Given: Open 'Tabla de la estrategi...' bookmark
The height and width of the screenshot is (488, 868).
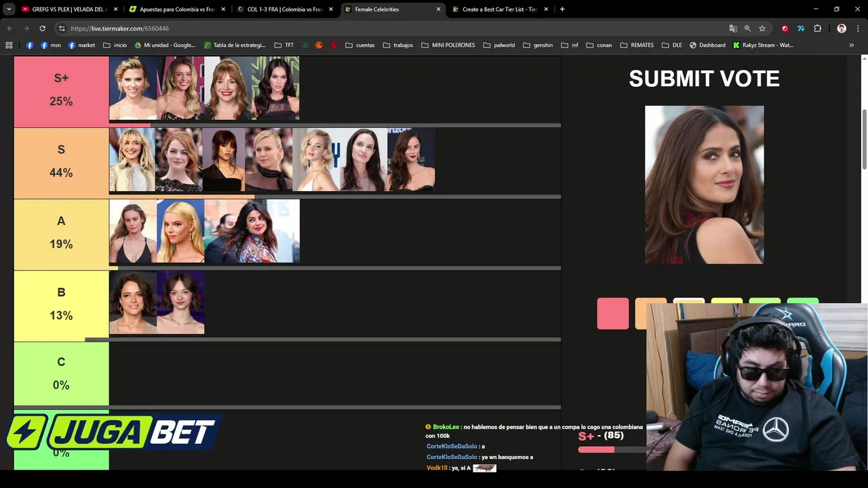Looking at the screenshot, I should (x=235, y=45).
